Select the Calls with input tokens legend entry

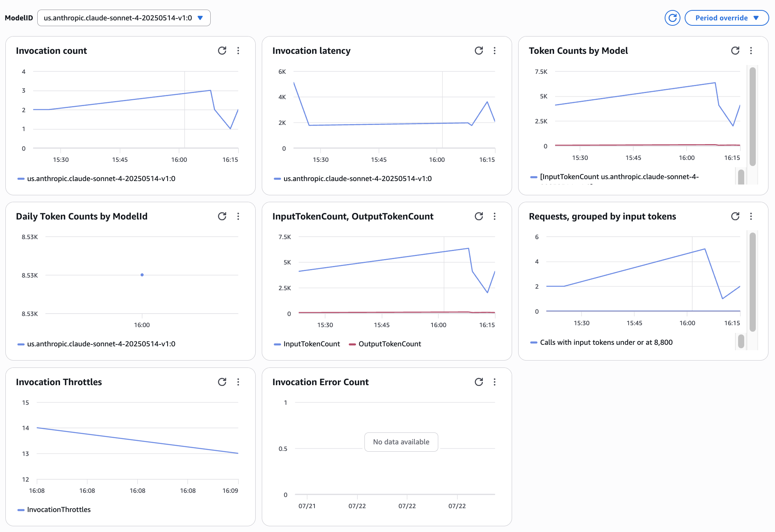[x=606, y=342]
